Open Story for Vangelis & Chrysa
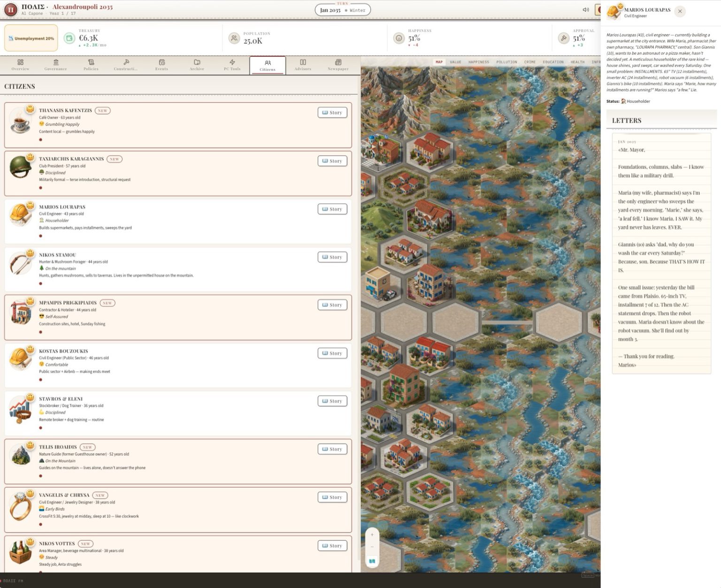721x588 pixels. click(332, 497)
